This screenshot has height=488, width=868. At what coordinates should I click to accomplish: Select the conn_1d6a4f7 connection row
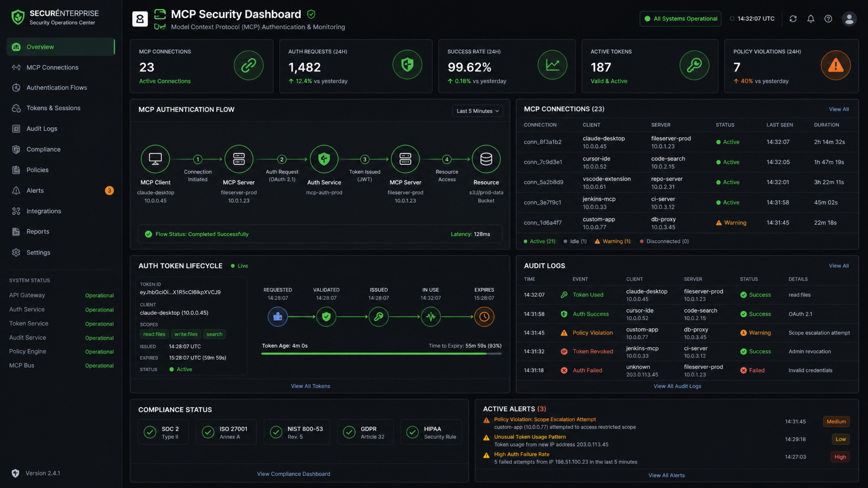[687, 223]
